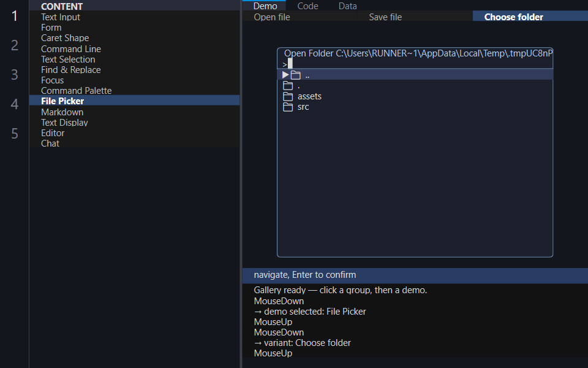Switch to the Code tab
588x368 pixels.
(308, 6)
